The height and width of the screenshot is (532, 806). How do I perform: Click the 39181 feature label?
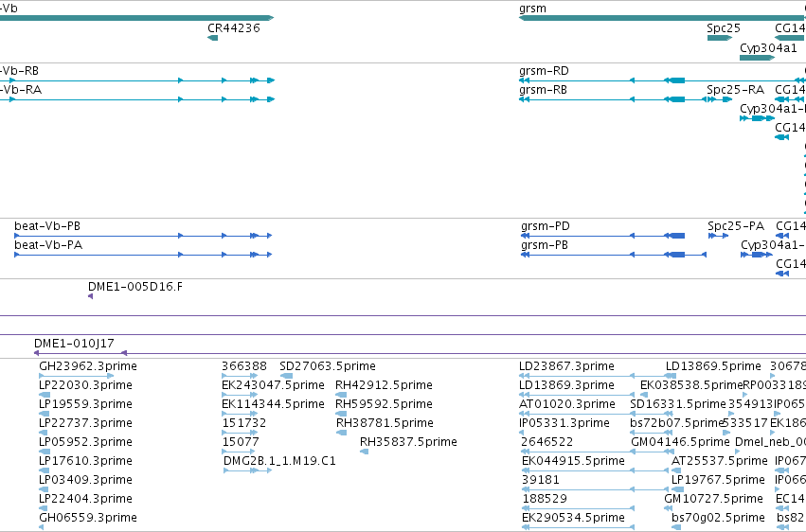tap(541, 480)
